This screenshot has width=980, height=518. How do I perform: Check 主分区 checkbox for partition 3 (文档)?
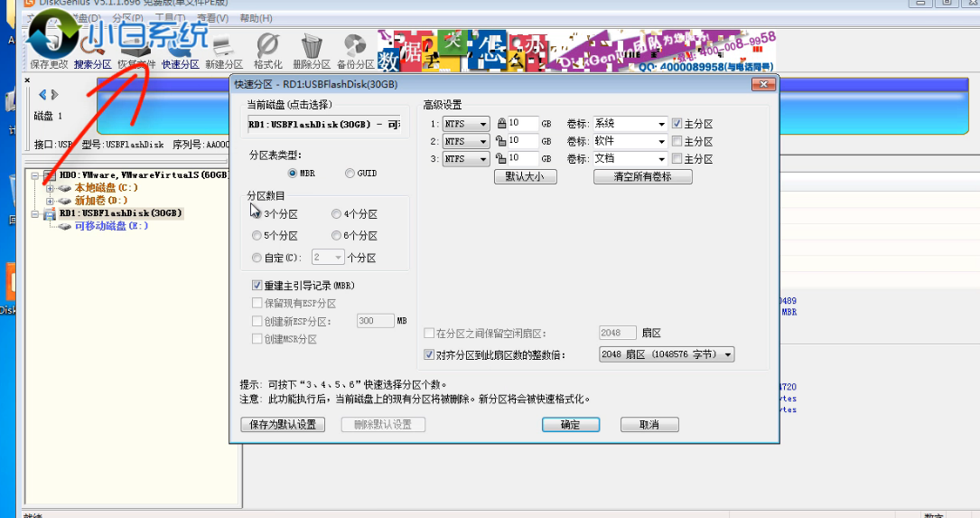(x=677, y=159)
